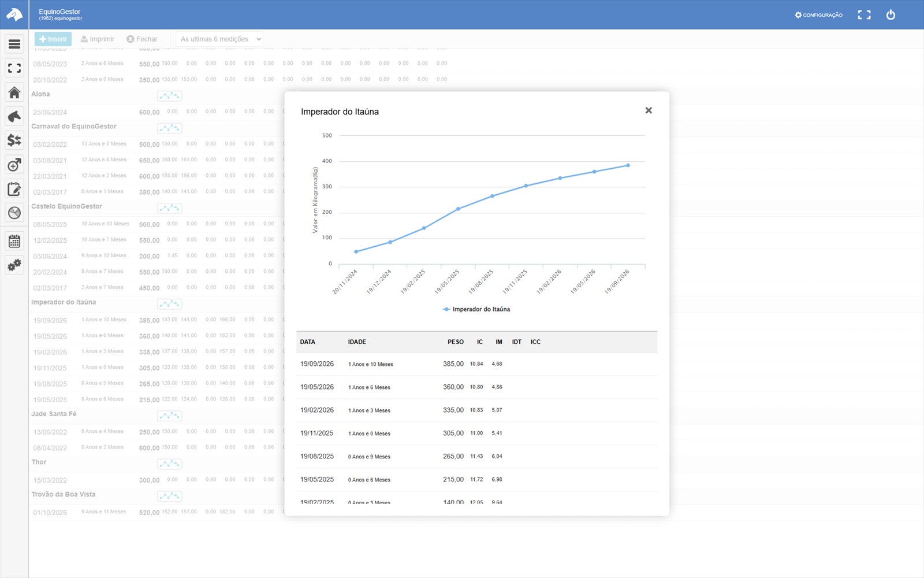Click the IDADE column header
This screenshot has width=924, height=578.
[x=357, y=342]
